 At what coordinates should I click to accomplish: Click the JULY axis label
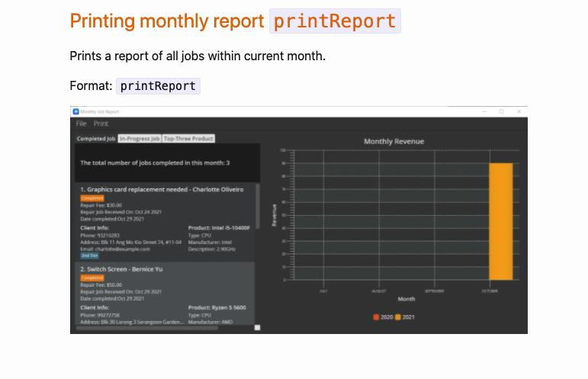[x=323, y=291]
